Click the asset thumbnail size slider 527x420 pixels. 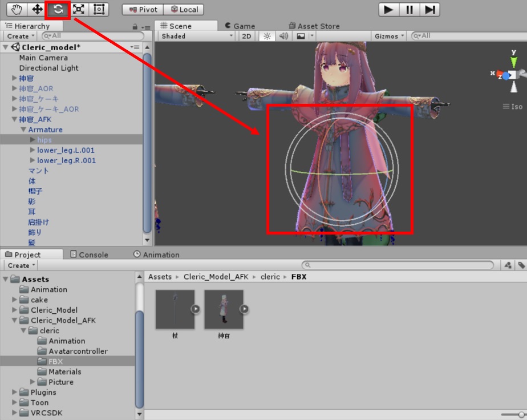coord(514,414)
